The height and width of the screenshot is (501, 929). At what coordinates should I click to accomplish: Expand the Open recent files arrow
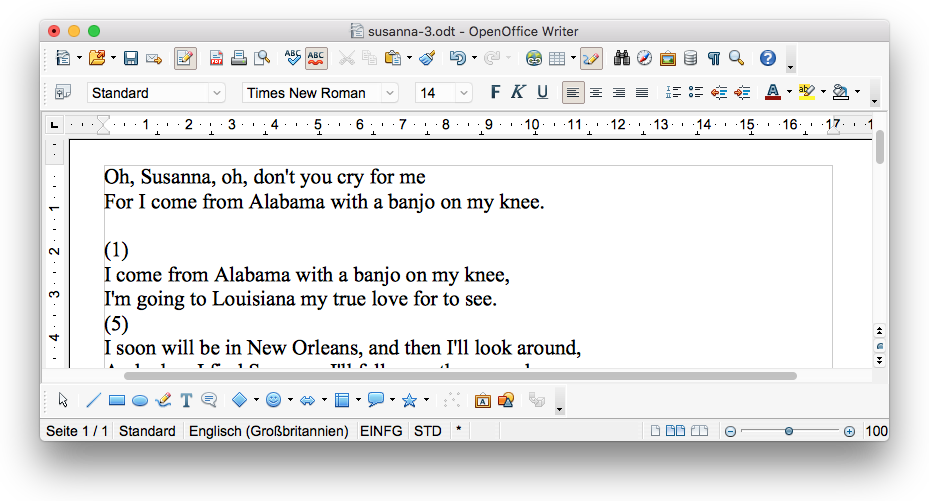pyautogui.click(x=113, y=58)
